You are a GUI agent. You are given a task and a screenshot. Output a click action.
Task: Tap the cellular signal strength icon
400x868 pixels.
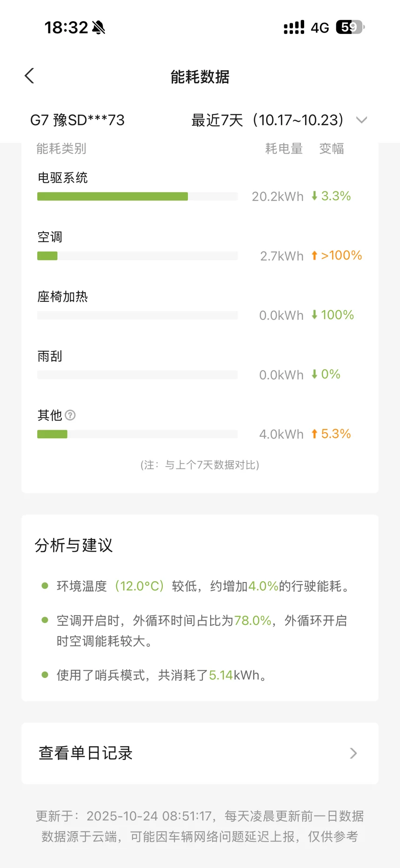294,27
